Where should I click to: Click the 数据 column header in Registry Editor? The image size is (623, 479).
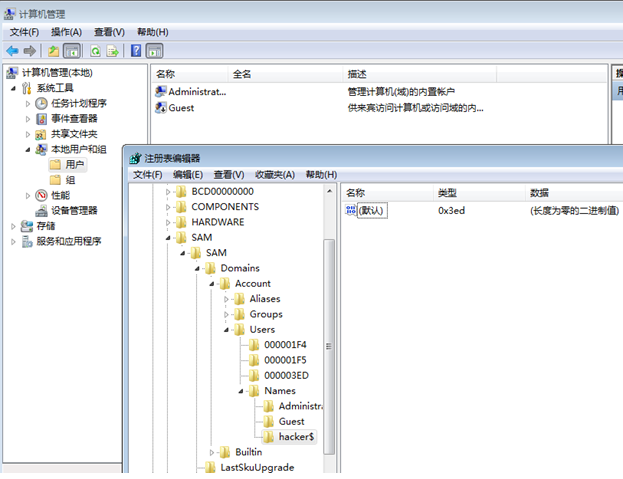[574, 193]
